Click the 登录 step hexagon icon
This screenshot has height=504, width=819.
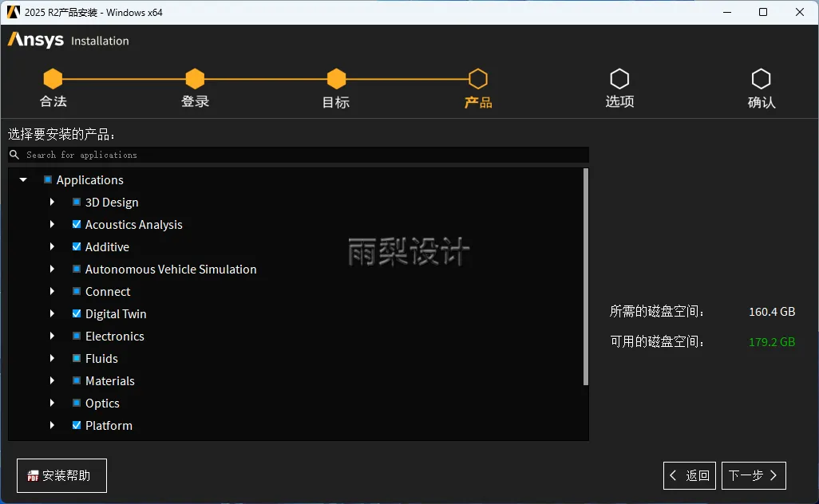pos(195,79)
